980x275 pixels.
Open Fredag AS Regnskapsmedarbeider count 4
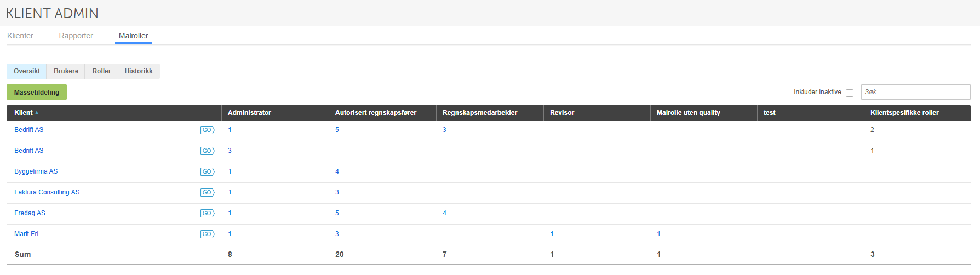(444, 213)
